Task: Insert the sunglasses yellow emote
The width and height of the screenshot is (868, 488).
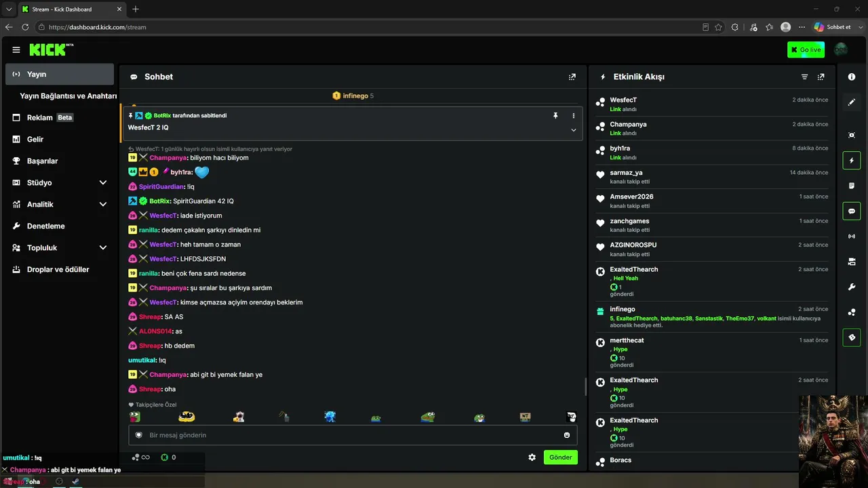Action: (x=186, y=417)
